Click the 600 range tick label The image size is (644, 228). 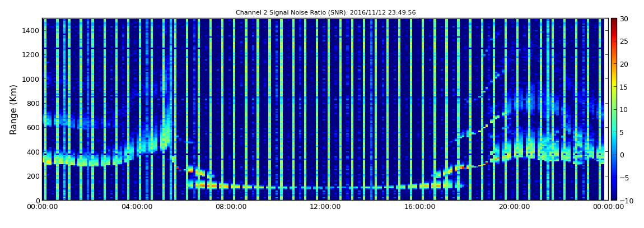pyautogui.click(x=33, y=127)
